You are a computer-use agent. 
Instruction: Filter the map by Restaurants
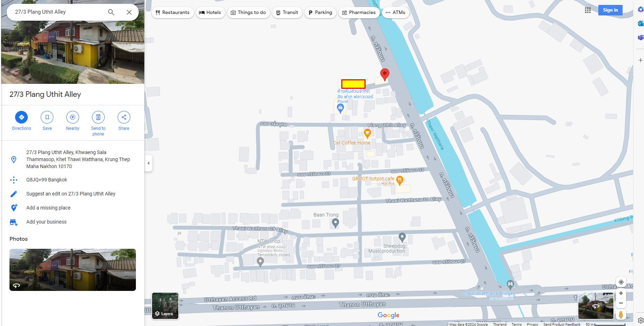coord(172,13)
